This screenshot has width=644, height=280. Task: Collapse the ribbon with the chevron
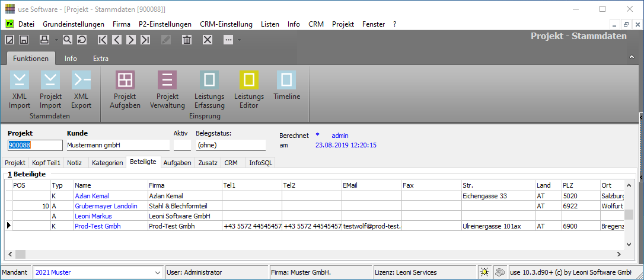(631, 57)
